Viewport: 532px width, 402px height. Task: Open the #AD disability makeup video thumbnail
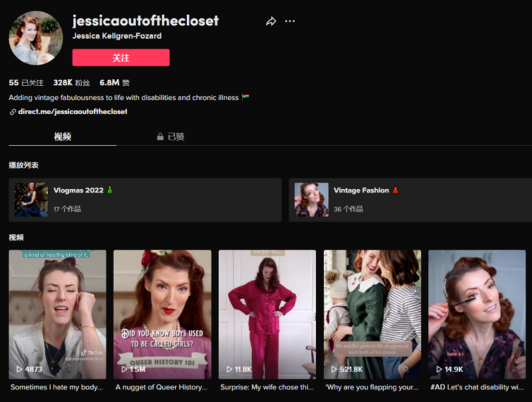tap(477, 313)
